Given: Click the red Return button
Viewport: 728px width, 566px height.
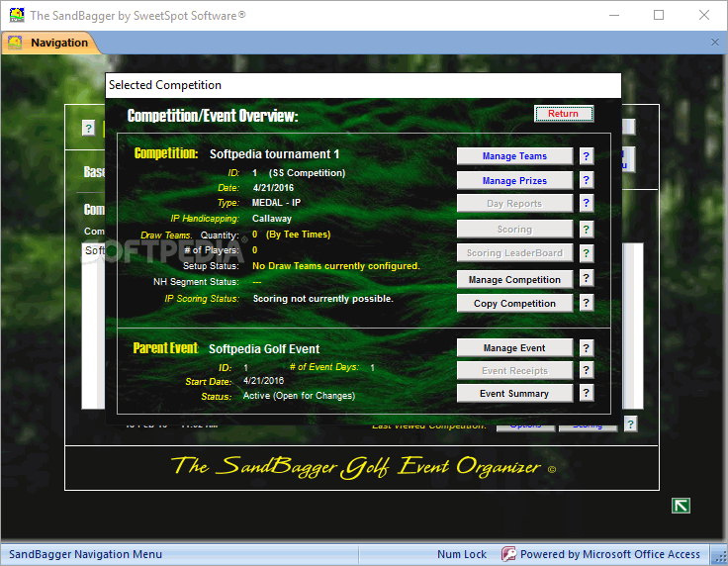Looking at the screenshot, I should 564,114.
